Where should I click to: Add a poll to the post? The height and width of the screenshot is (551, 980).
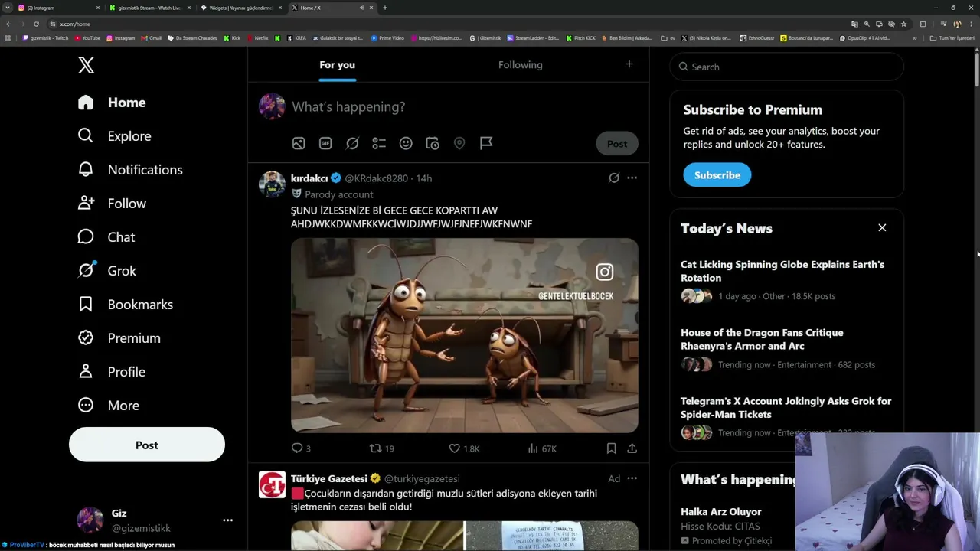(379, 143)
